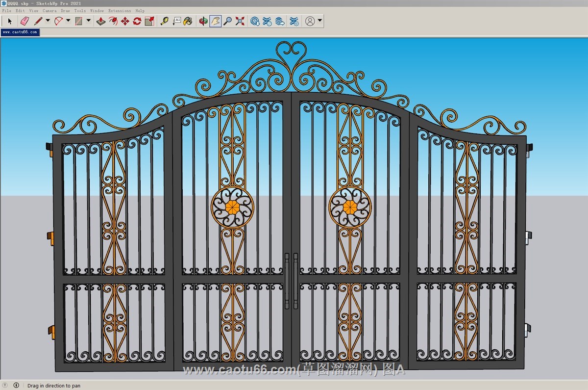Click the "Drag in direction to pan" status text
The width and height of the screenshot is (588, 390).
tap(54, 386)
